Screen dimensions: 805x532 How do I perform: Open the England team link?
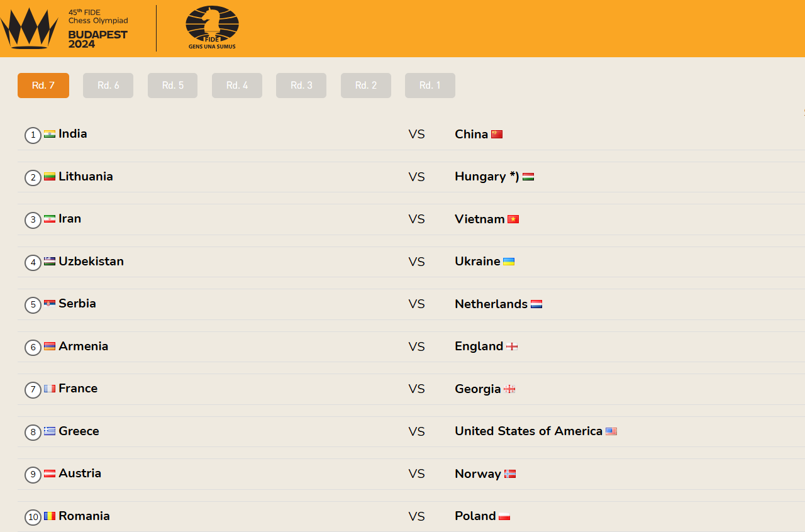479,346
